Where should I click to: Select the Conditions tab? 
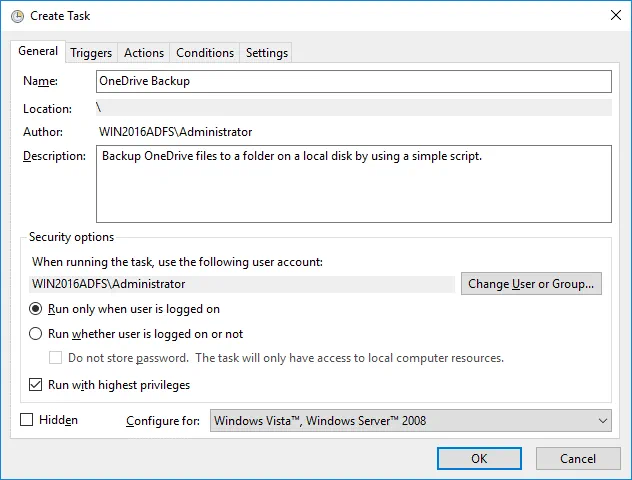205,53
